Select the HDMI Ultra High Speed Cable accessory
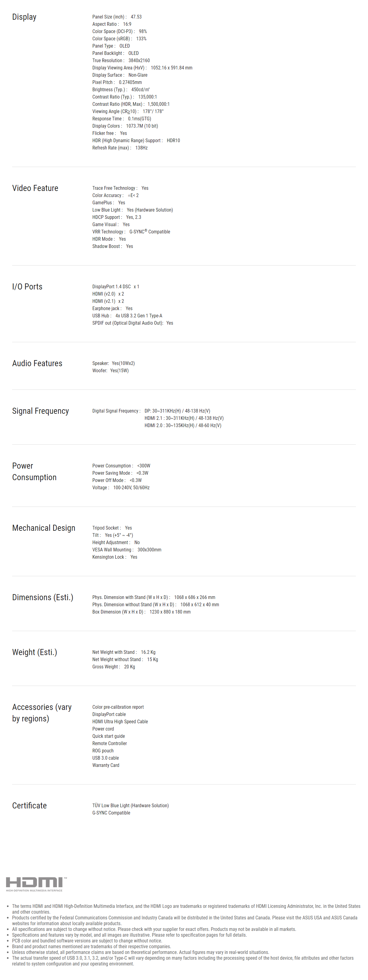Image resolution: width=368 pixels, height=980 pixels. click(120, 722)
